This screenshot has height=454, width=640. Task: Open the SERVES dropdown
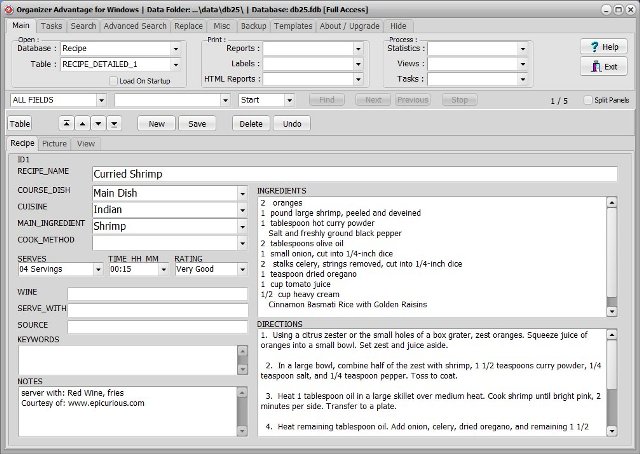pos(98,269)
